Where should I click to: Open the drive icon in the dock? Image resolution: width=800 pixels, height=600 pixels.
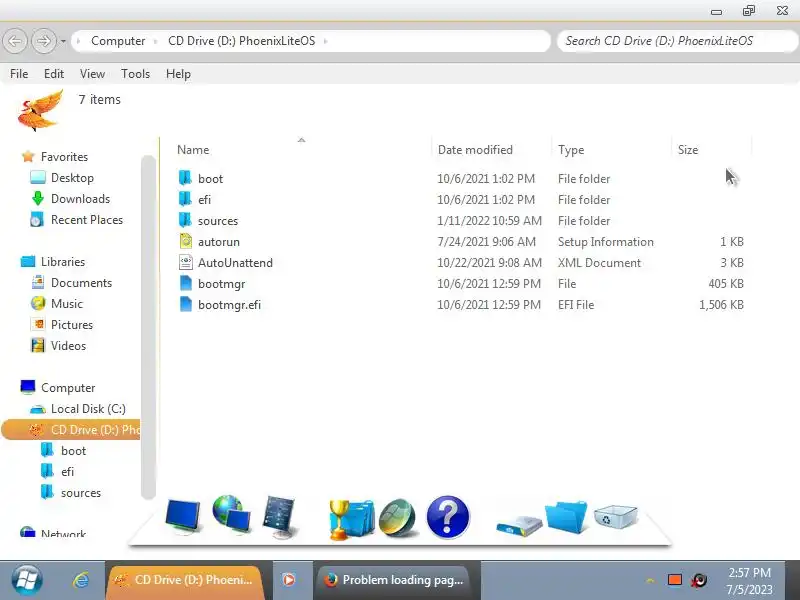point(519,526)
